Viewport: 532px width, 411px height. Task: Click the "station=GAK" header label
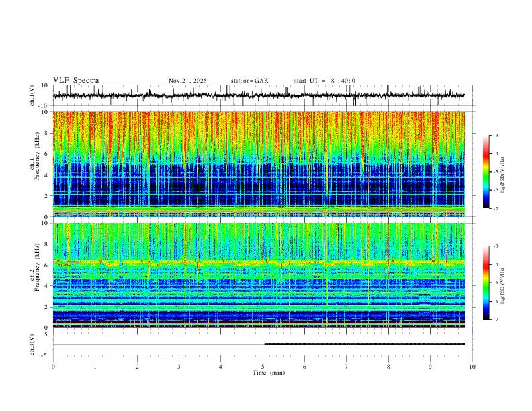tap(249, 81)
